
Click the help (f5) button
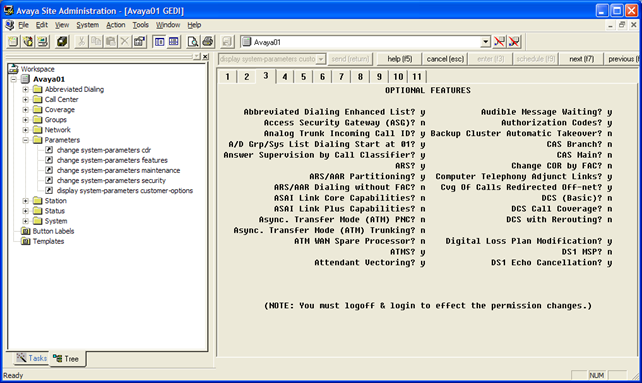[400, 59]
